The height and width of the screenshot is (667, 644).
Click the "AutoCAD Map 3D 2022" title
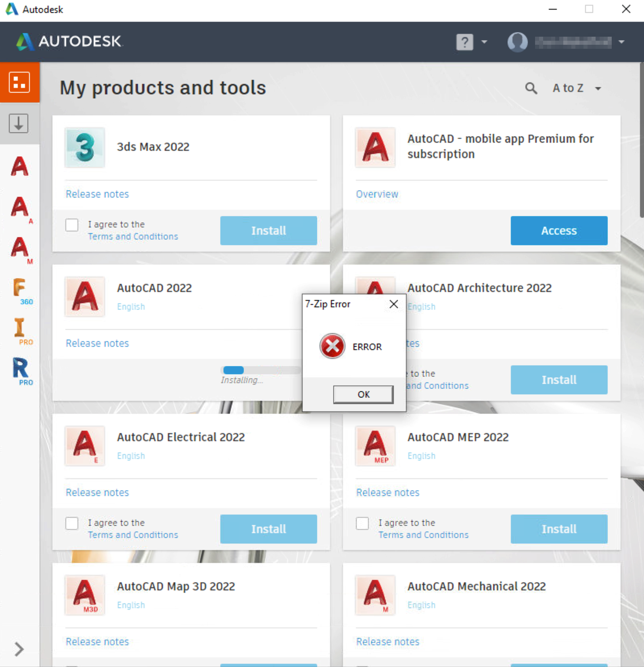tap(176, 586)
